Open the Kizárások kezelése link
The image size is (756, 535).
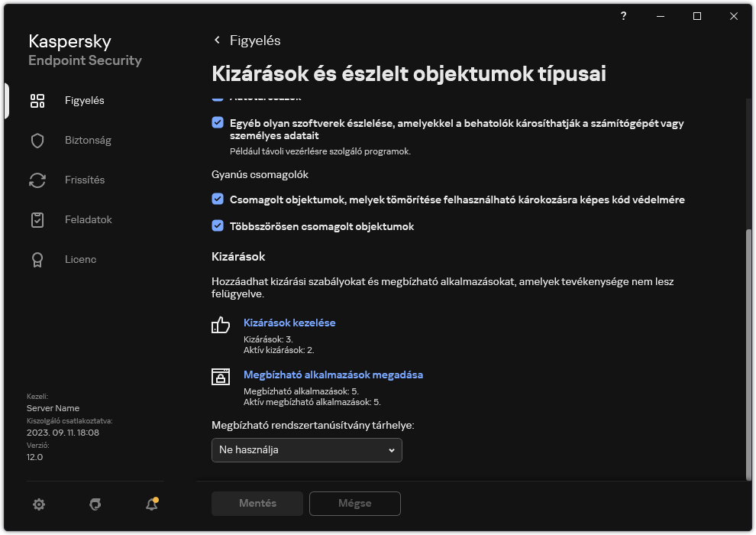[x=289, y=323]
